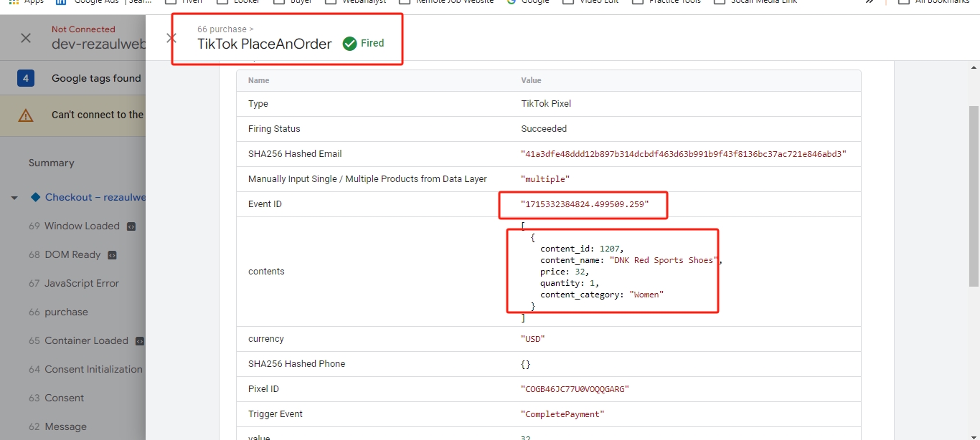980x440 pixels.
Task: Click the Pixel ID value C0GB46JC77U0VOQQGARG
Action: point(575,389)
